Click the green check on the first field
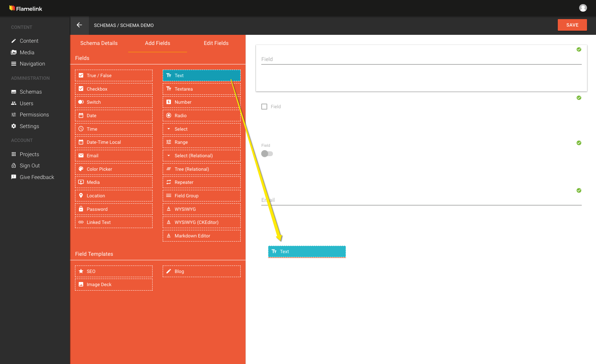Image resolution: width=596 pixels, height=364 pixels. pyautogui.click(x=579, y=49)
